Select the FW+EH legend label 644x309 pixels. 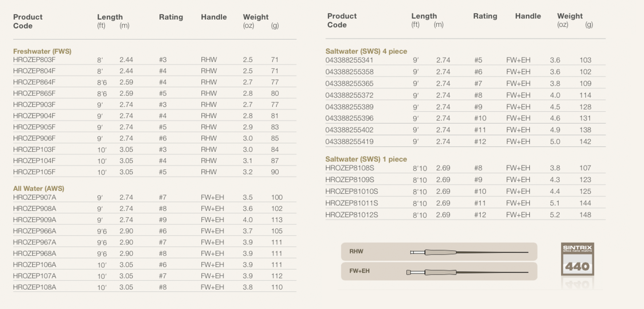359,271
